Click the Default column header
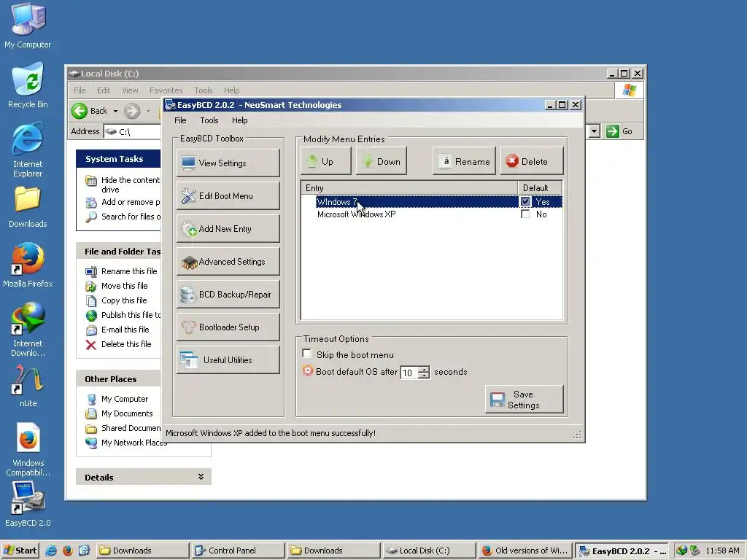This screenshot has width=747, height=560. click(539, 187)
